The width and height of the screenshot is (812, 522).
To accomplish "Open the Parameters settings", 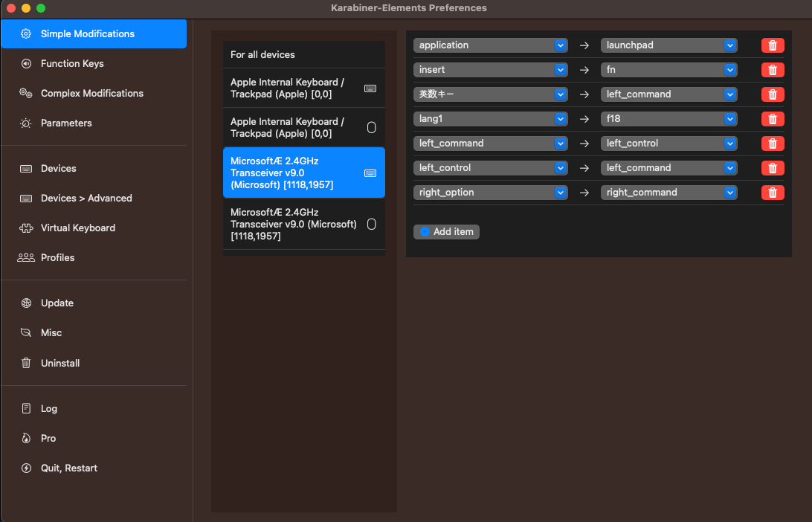I will 66,123.
